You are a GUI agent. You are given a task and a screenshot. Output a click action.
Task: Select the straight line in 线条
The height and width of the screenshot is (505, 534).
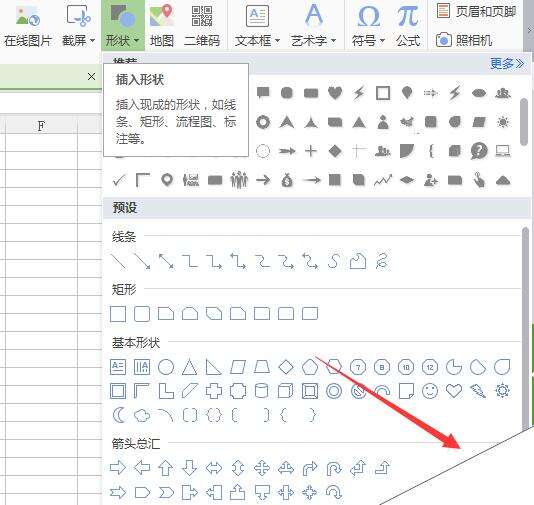point(118,261)
